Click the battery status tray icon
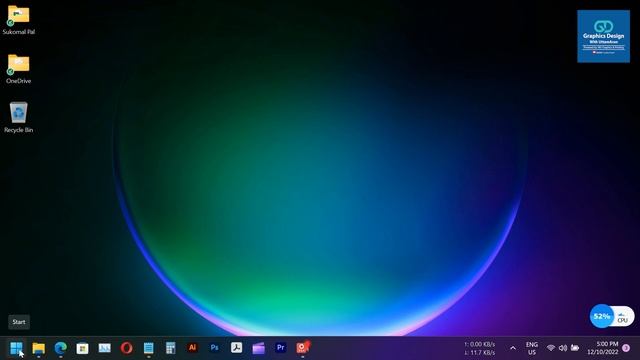The height and width of the screenshot is (360, 640). (575, 348)
